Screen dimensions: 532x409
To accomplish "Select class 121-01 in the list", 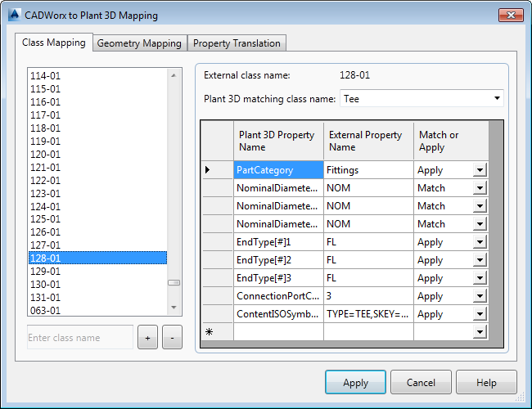I will [97, 167].
